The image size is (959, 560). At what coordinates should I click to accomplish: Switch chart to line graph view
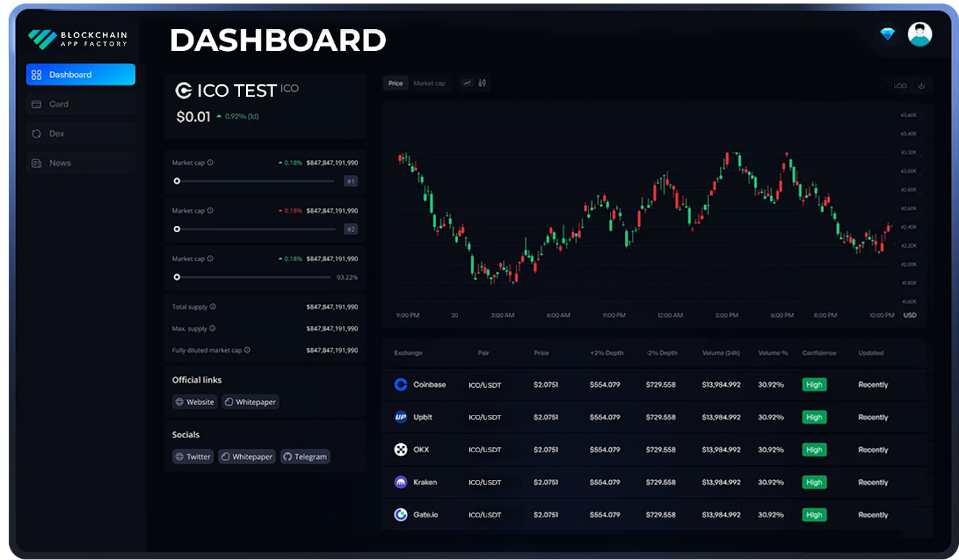pos(467,83)
